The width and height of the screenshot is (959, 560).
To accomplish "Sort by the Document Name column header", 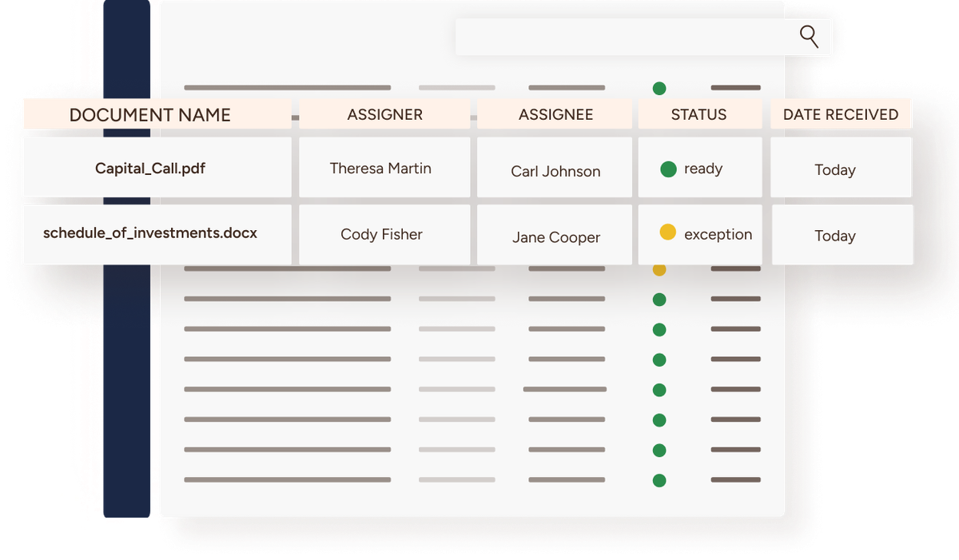I will coord(150,115).
